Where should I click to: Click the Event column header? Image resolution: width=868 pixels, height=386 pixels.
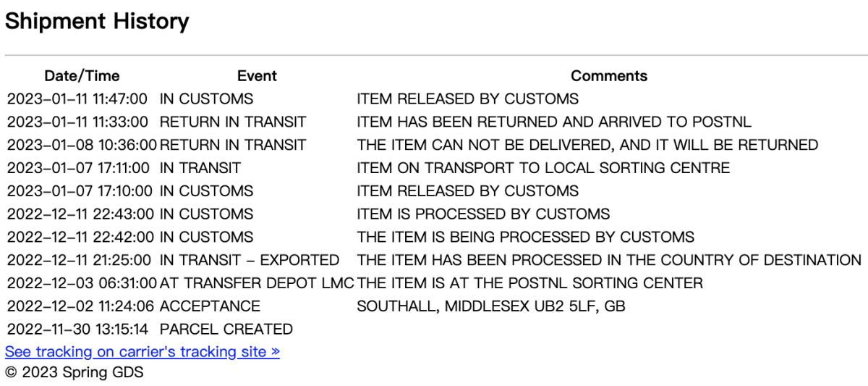pyautogui.click(x=257, y=75)
